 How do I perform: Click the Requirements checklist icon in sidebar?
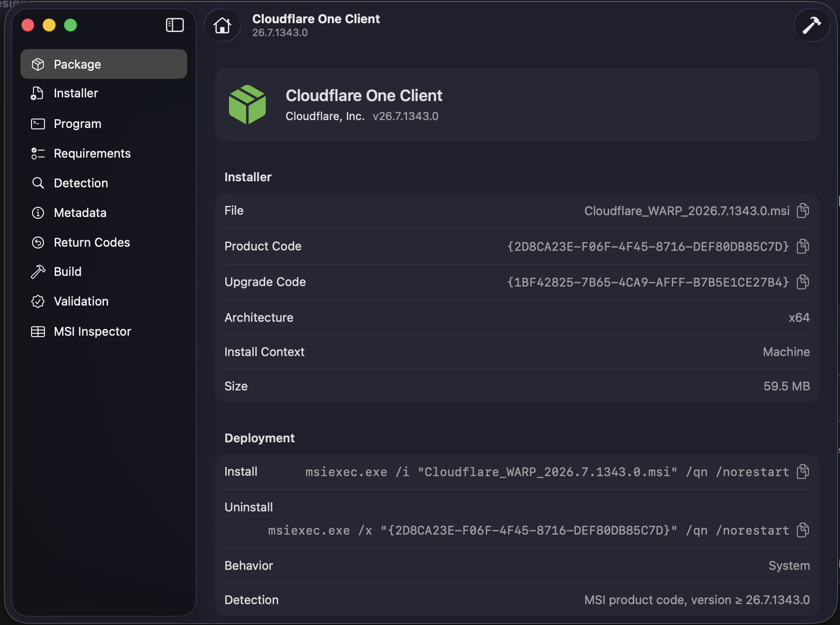[38, 153]
